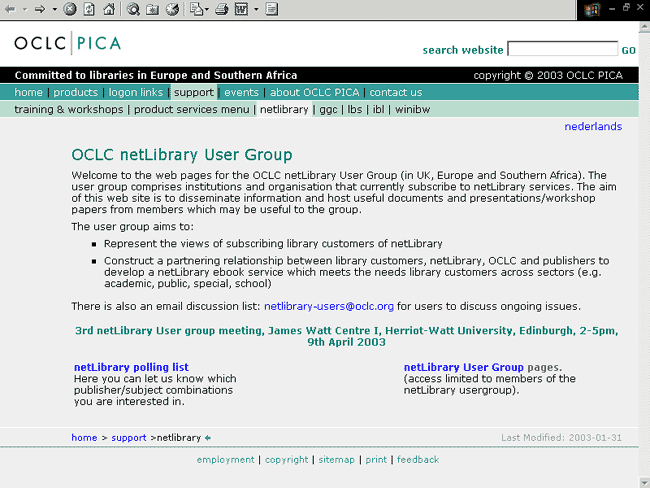Select netlibrary in the support submenu
This screenshot has height=488, width=650.
coord(284,109)
